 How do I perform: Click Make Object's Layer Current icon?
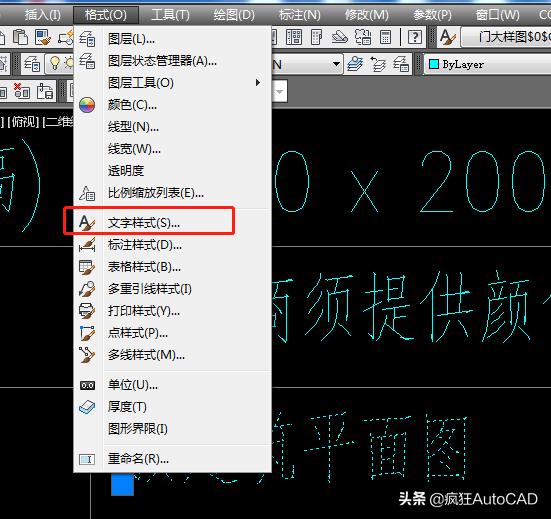coord(355,64)
